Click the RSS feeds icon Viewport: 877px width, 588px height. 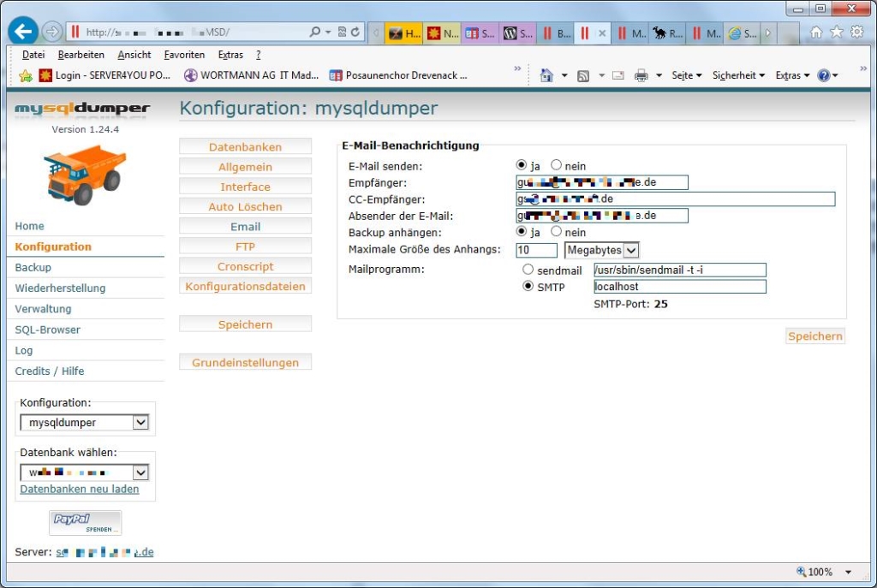point(583,75)
